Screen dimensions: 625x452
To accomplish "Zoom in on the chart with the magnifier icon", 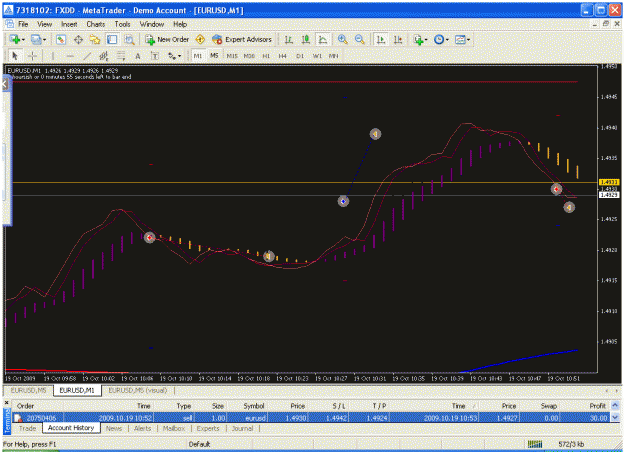I will (342, 39).
